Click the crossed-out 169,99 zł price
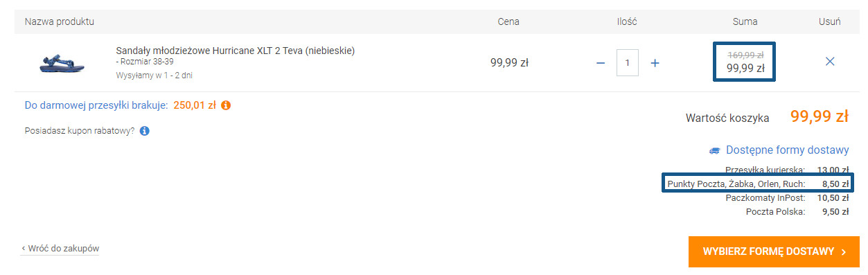The width and height of the screenshot is (868, 275). pos(745,55)
